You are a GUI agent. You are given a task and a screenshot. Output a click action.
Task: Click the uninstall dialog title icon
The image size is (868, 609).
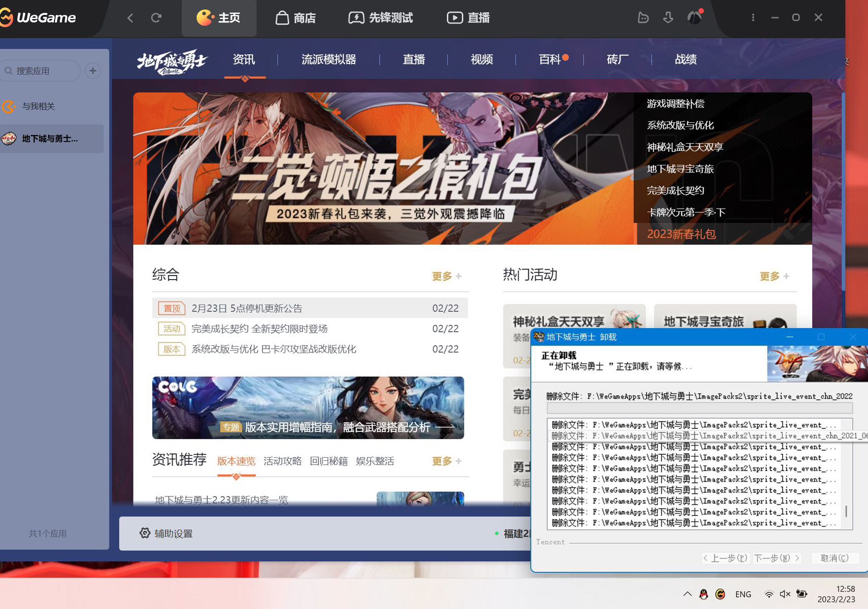click(539, 337)
